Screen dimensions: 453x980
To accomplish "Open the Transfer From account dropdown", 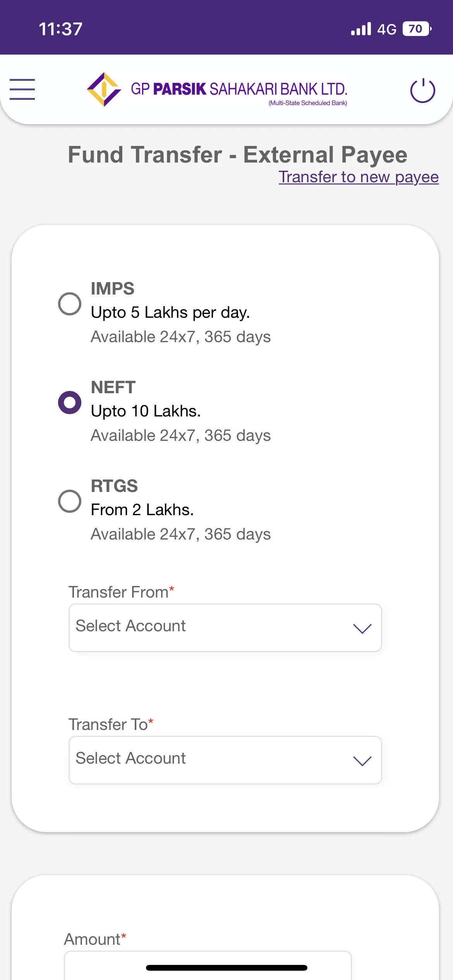I will point(225,628).
